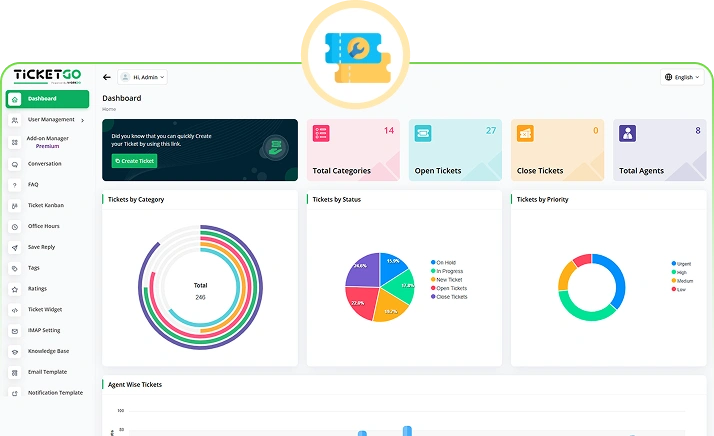Screen dimensions: 714x436
Task: Toggle Open Tickets legend entry in status chart
Action: (x=449, y=288)
